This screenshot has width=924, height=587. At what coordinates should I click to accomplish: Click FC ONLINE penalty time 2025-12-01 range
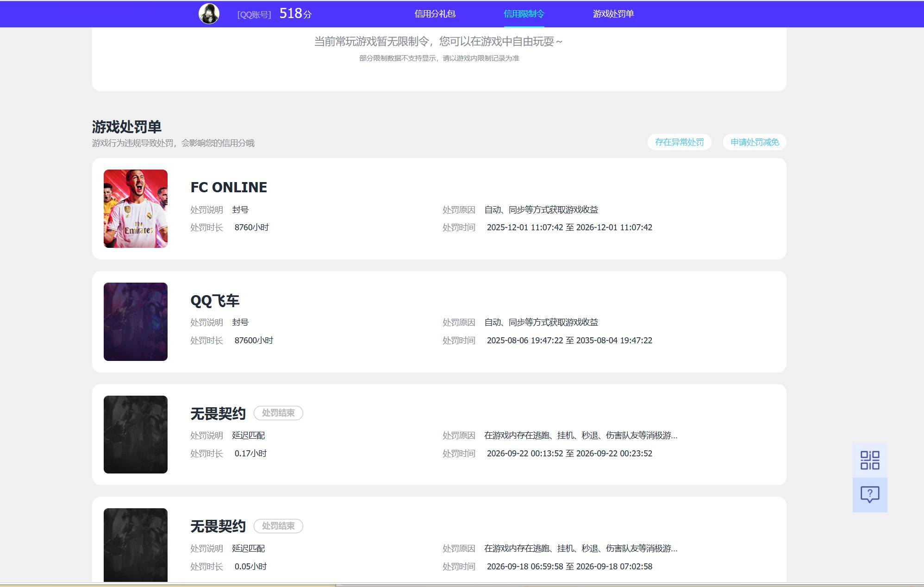pos(569,227)
